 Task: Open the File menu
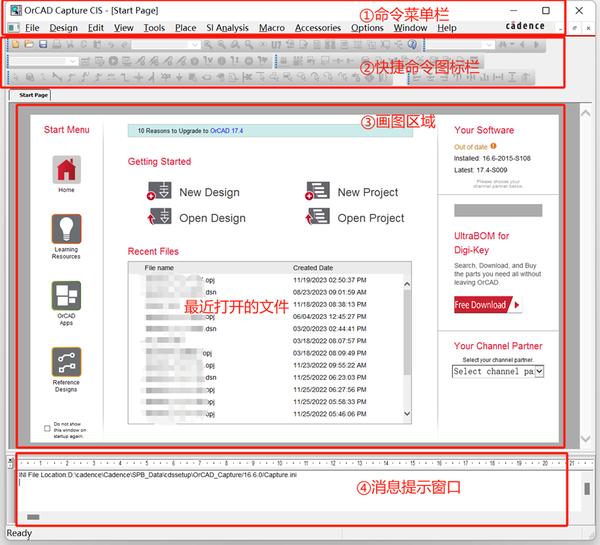point(32,28)
